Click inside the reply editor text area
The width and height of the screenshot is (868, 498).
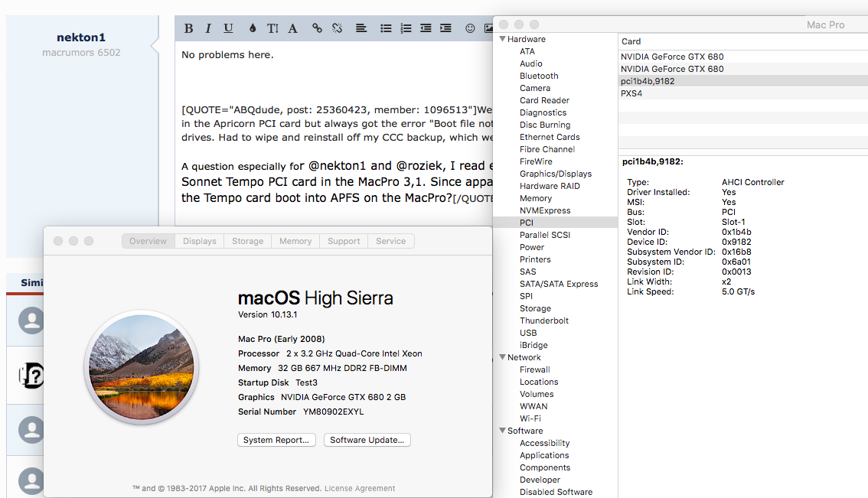click(334, 133)
